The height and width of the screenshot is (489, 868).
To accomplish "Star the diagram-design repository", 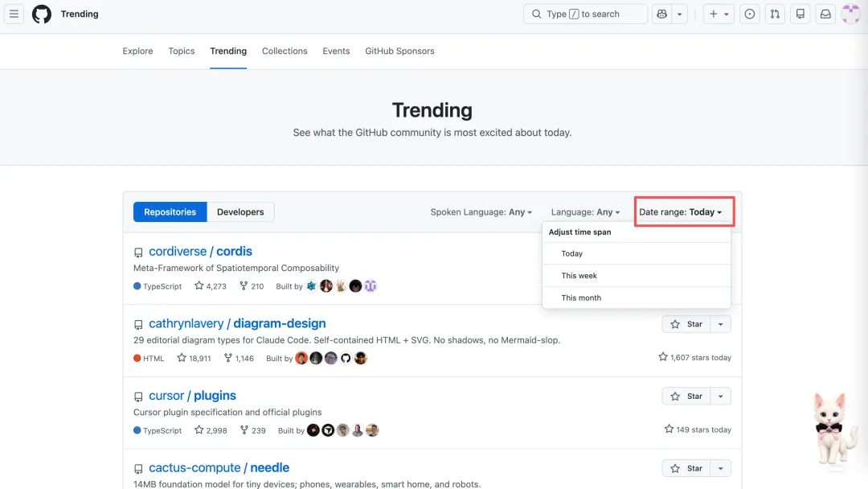I will [x=686, y=324].
